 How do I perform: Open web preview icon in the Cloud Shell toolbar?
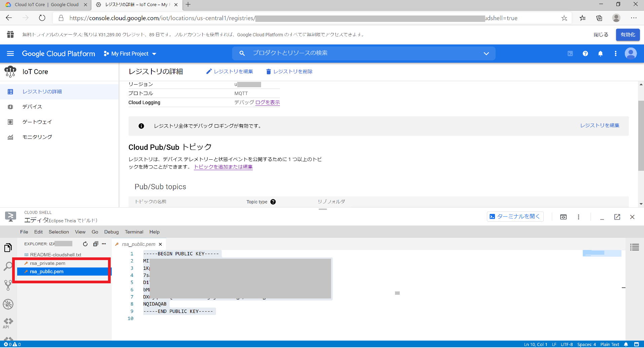pyautogui.click(x=563, y=217)
